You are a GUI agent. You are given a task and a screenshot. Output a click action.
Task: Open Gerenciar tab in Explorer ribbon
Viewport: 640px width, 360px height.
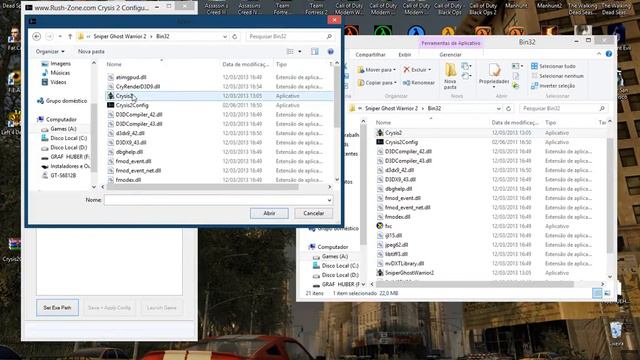click(450, 55)
